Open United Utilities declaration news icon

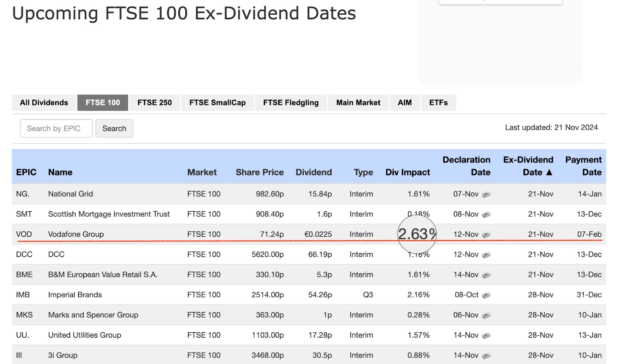486,335
